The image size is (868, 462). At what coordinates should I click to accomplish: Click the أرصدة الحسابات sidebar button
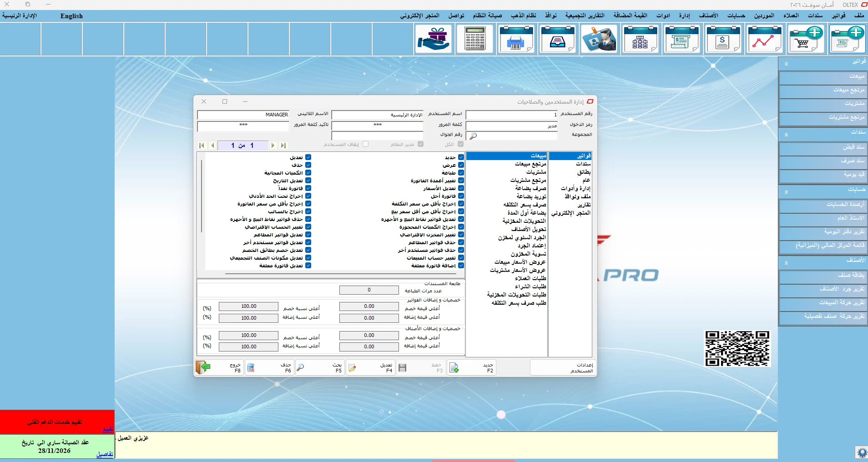(x=823, y=205)
